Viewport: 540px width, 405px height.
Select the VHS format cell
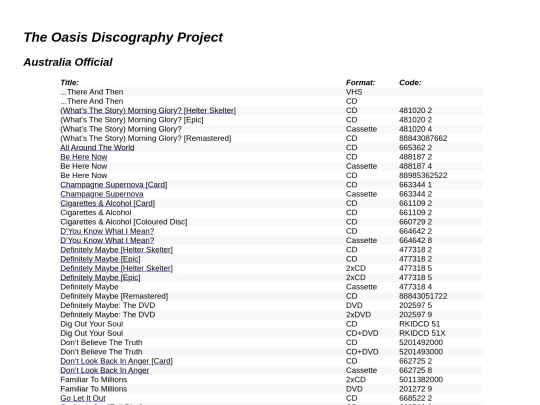354,92
